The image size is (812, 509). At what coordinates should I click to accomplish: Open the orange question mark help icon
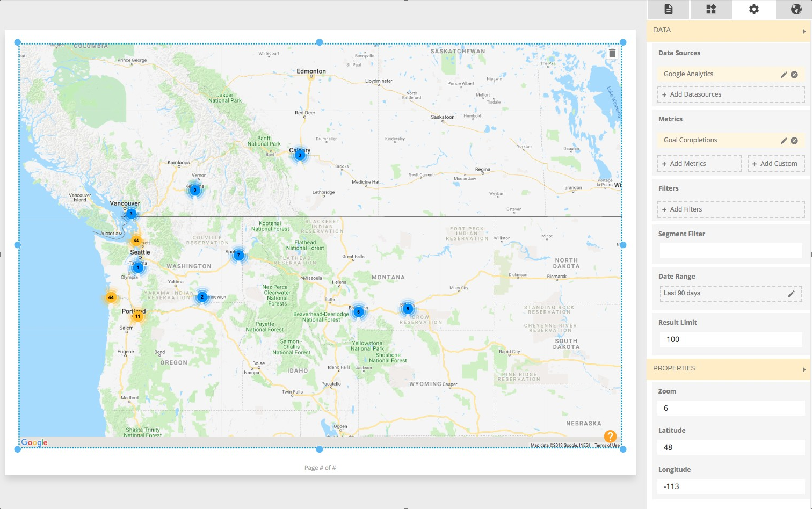[x=610, y=436]
